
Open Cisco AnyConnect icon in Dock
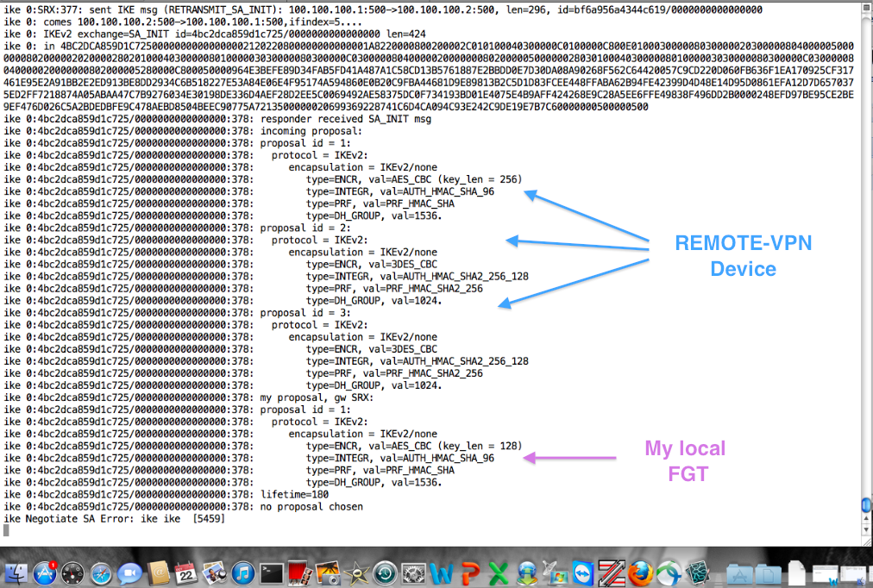click(x=669, y=573)
